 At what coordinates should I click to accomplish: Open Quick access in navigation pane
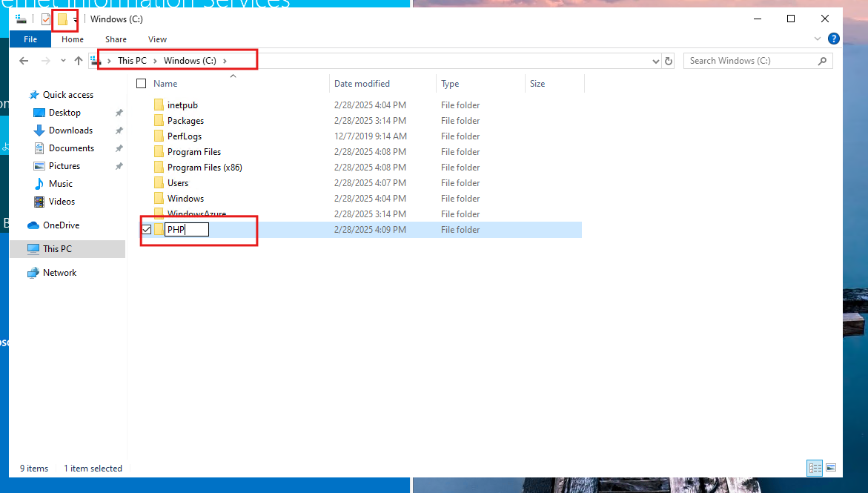[68, 95]
